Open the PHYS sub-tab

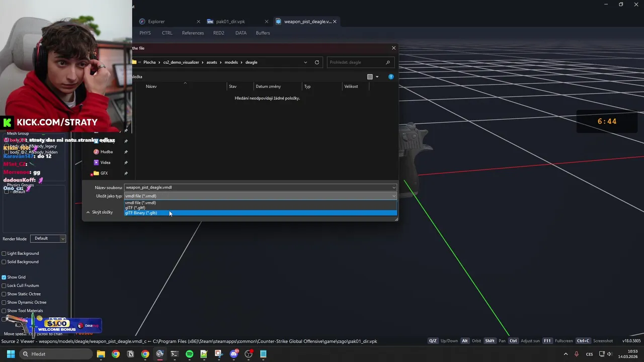click(x=145, y=33)
